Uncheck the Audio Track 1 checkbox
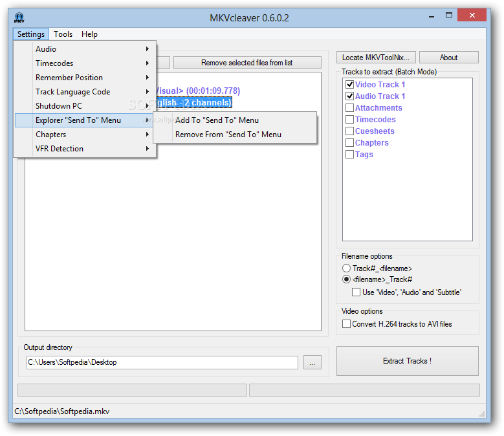504x436 pixels. coord(350,96)
